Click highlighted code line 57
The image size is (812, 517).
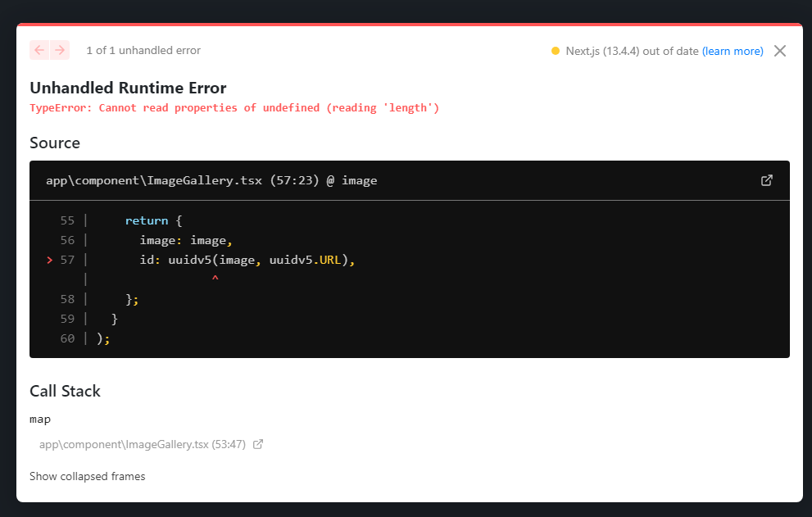click(x=246, y=260)
